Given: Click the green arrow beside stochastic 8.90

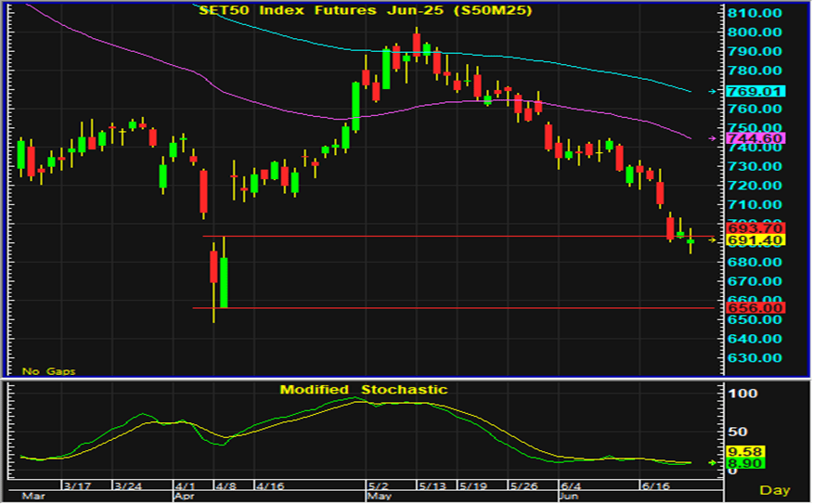Looking at the screenshot, I should [x=712, y=461].
